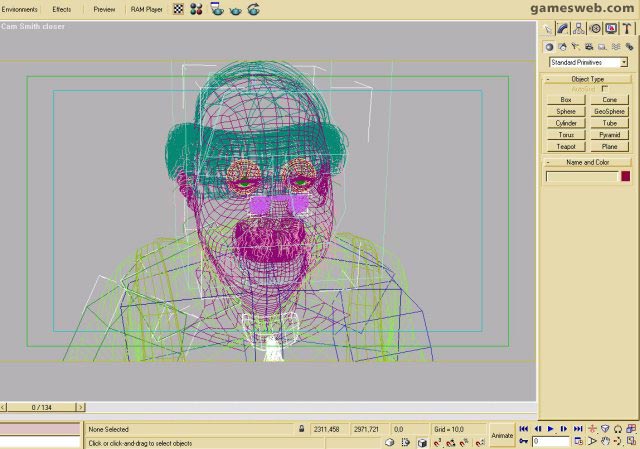Click the object color swatch

tap(626, 176)
